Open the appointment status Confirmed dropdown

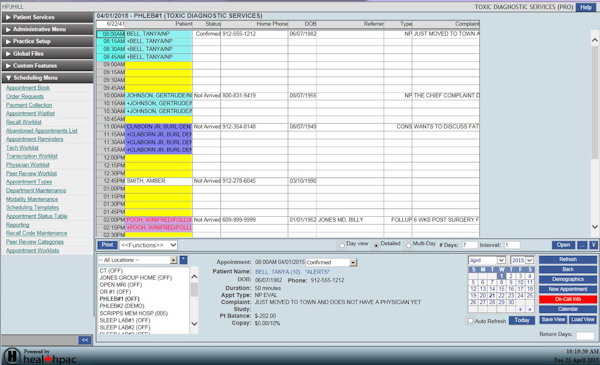click(x=331, y=262)
